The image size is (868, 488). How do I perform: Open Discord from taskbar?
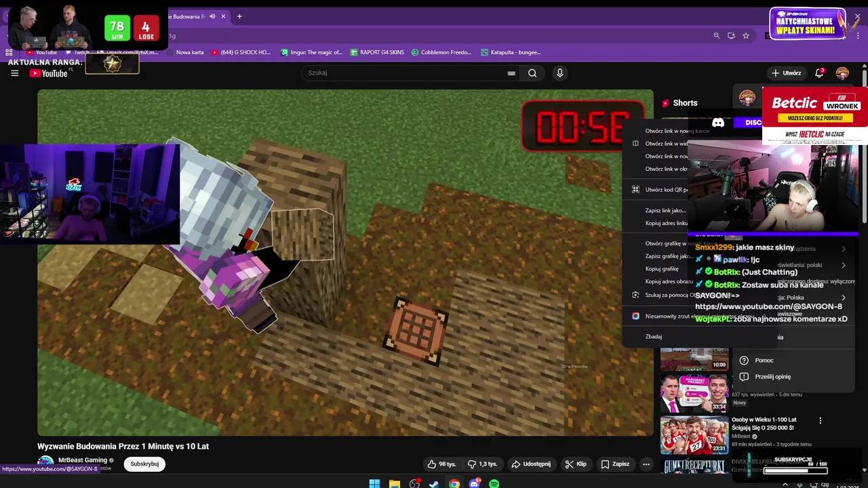(474, 484)
